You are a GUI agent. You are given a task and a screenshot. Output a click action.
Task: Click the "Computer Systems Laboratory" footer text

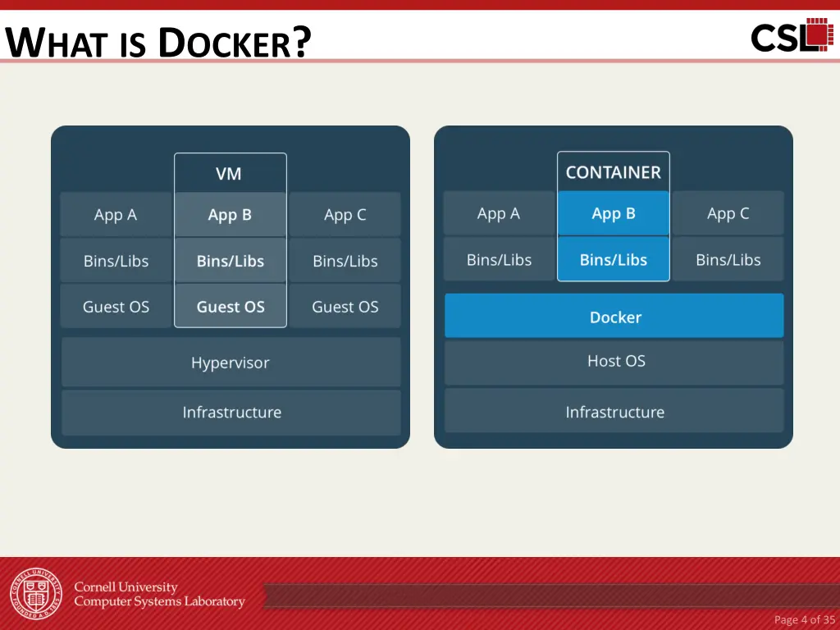coord(160,601)
